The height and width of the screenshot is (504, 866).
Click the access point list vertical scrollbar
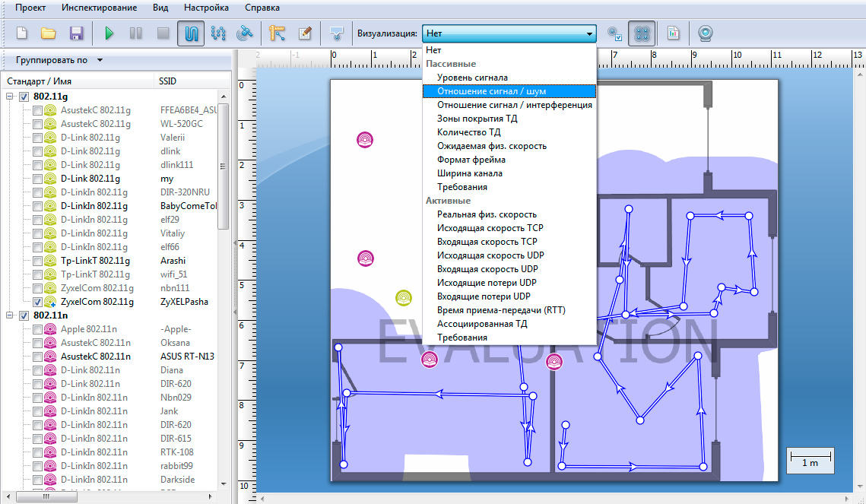click(x=224, y=167)
